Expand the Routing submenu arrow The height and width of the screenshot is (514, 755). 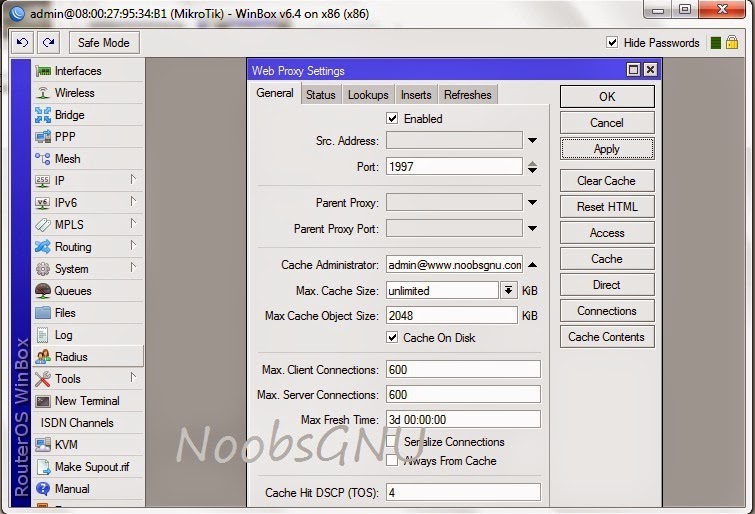click(x=133, y=246)
